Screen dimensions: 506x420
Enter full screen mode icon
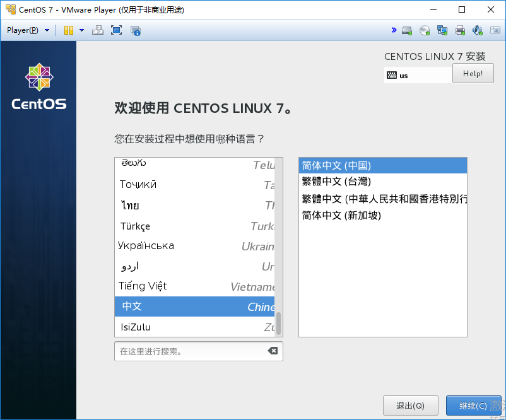(x=117, y=30)
